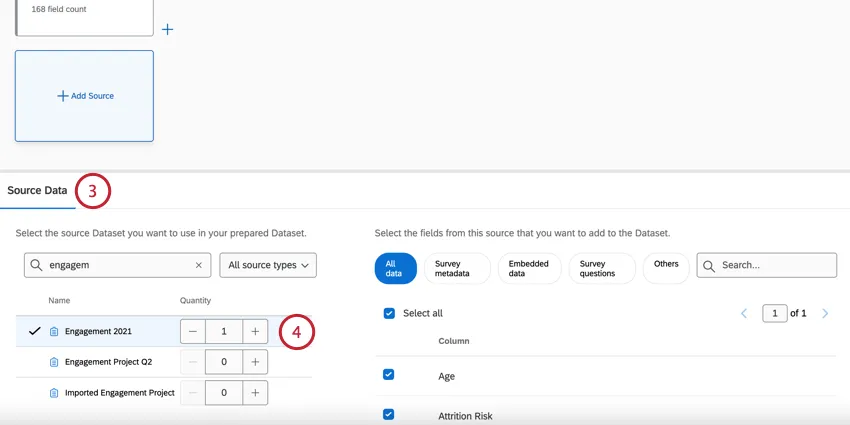
Task: Clear the engagem search text with the X
Action: tap(198, 265)
